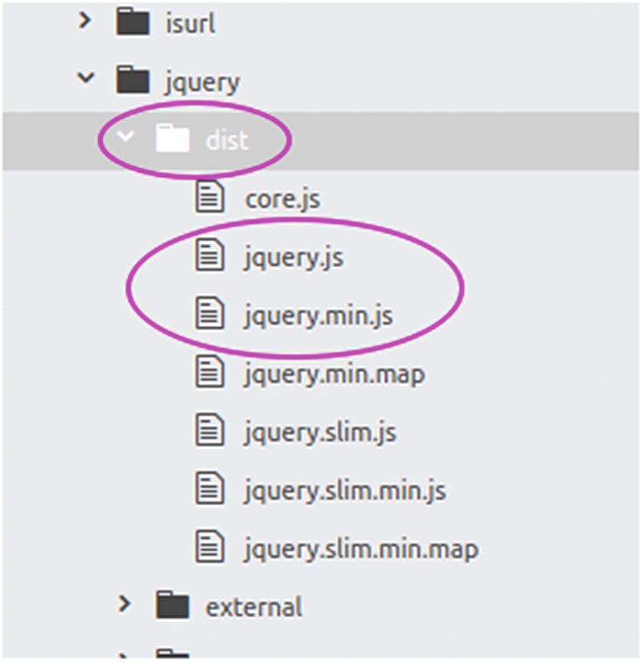Open the jquery.min.map file
Image resolution: width=644 pixels, height=663 pixels.
point(334,375)
